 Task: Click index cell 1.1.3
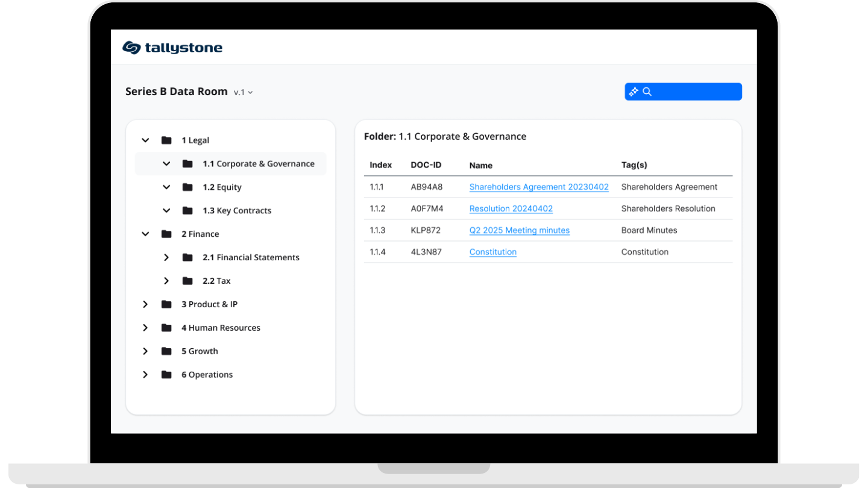click(x=377, y=230)
